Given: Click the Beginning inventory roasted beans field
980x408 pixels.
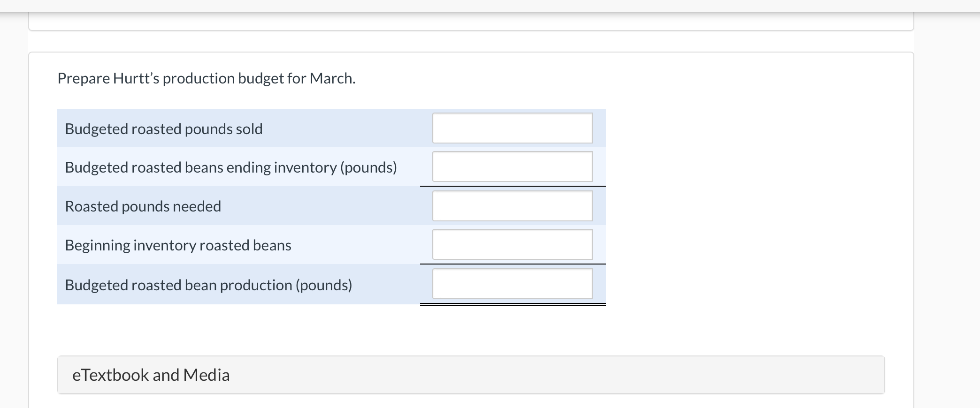Looking at the screenshot, I should pyautogui.click(x=512, y=244).
